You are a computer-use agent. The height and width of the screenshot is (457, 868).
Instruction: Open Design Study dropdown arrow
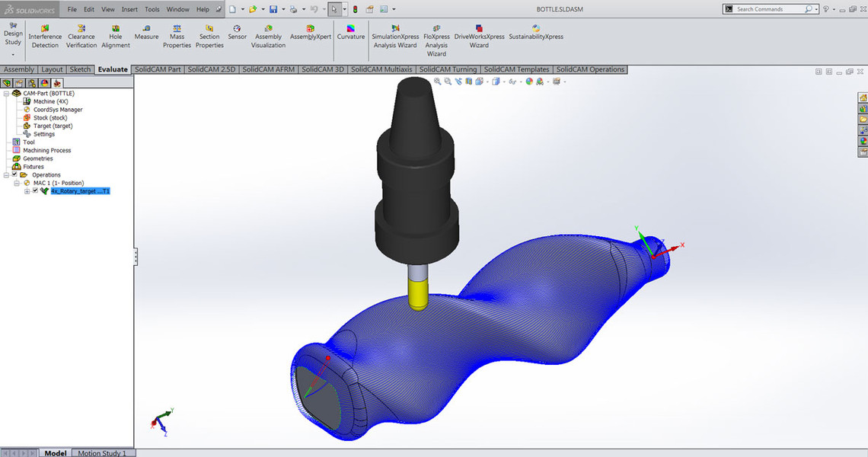pos(13,55)
